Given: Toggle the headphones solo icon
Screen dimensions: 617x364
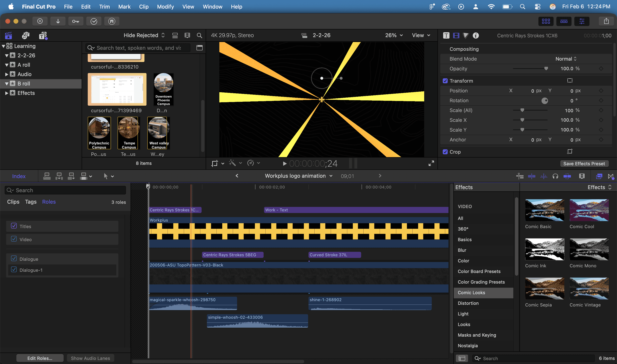Looking at the screenshot, I should (555, 176).
